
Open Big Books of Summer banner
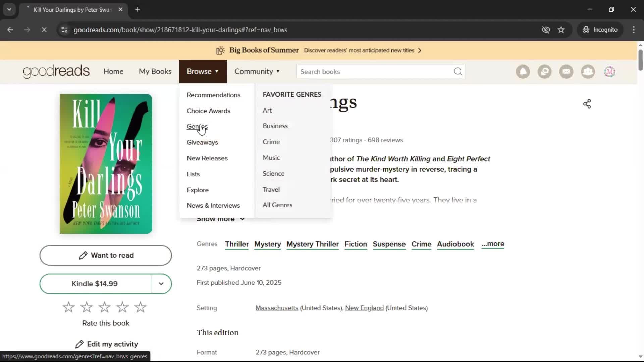tap(319, 50)
